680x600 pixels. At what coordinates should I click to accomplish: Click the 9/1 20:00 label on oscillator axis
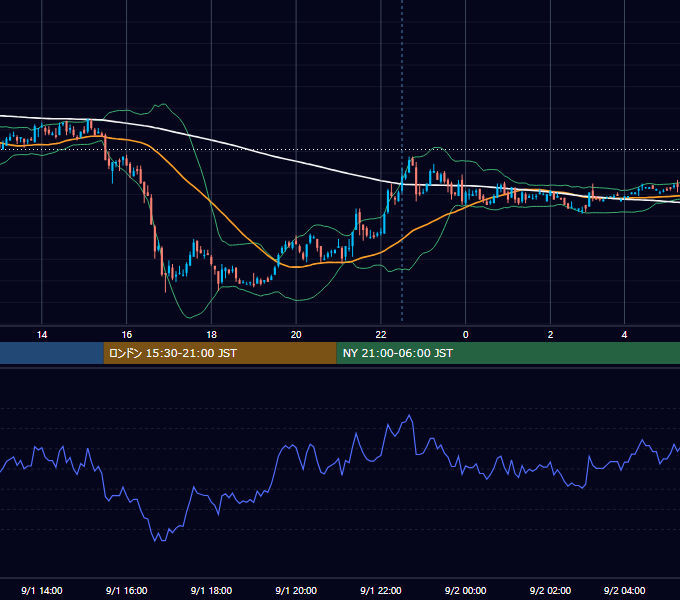pyautogui.click(x=296, y=590)
